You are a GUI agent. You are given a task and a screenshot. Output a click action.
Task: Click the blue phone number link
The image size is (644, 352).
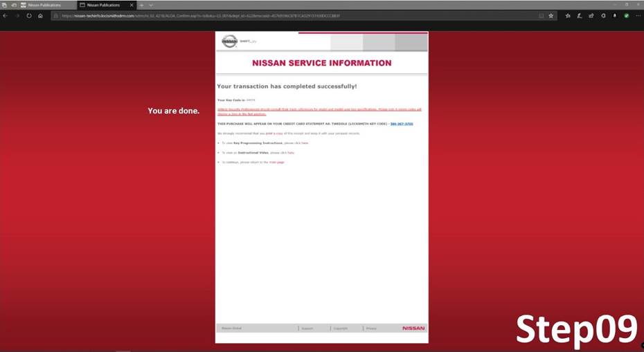[402, 124]
